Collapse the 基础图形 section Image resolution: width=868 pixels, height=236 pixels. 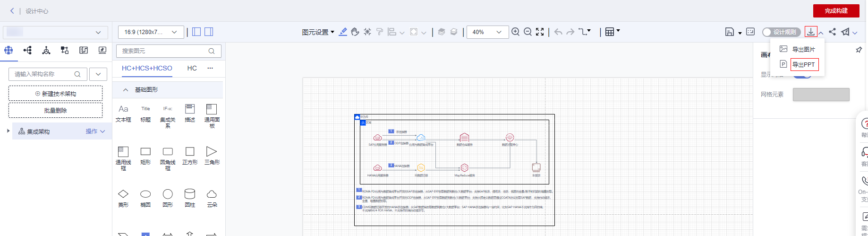(x=126, y=89)
